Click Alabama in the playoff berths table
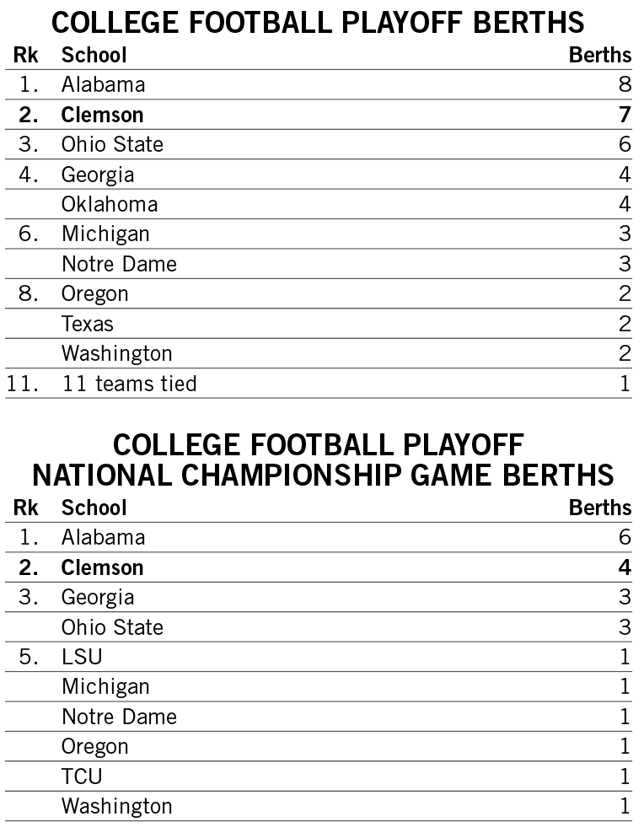Screen dimensions: 644x833 coord(103,85)
